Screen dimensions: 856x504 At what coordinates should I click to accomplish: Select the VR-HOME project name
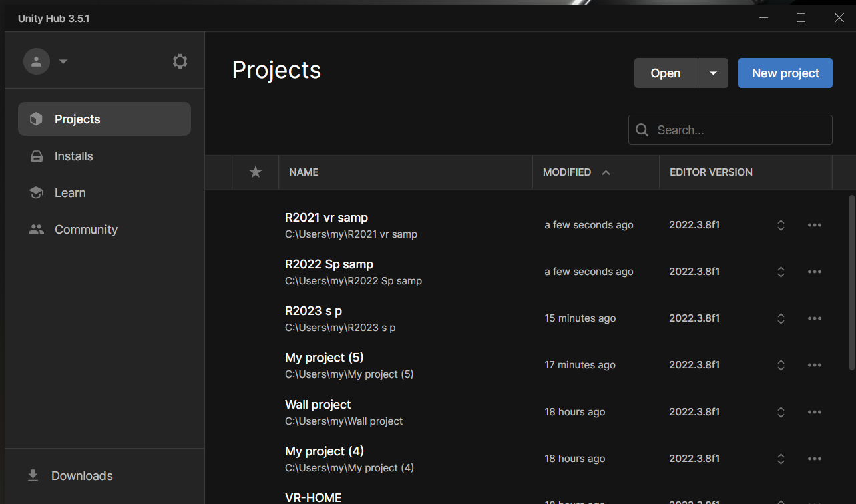click(x=313, y=498)
